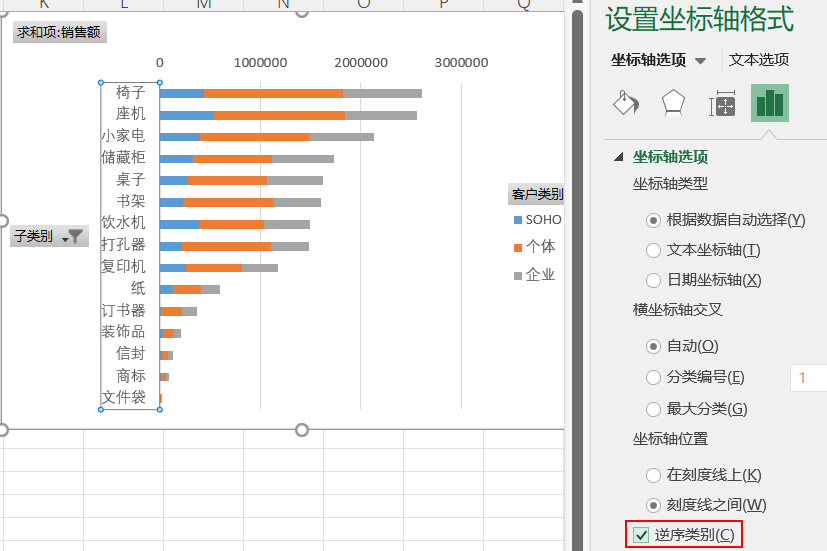Open the Size & Properties icon

(x=722, y=103)
